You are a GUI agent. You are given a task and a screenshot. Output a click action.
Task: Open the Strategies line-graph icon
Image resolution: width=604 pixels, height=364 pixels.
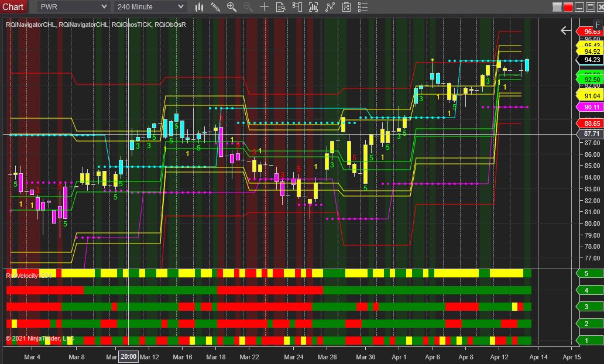pyautogui.click(x=331, y=7)
